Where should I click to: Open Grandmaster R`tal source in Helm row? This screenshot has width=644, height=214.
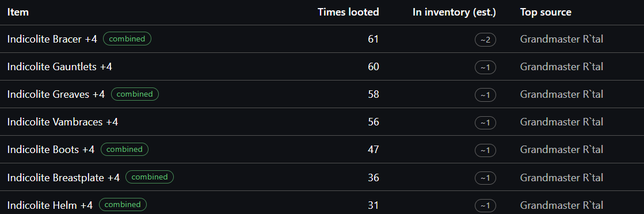(562, 205)
